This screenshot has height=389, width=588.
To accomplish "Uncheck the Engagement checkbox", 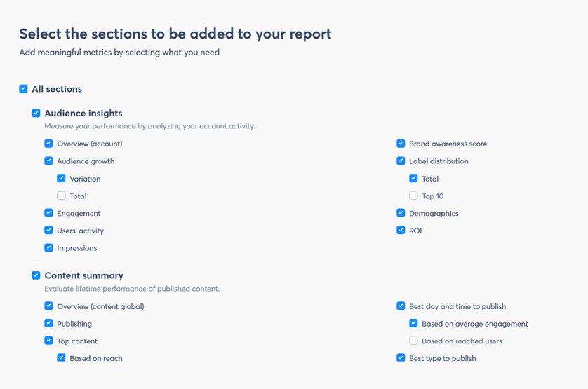I will (48, 213).
